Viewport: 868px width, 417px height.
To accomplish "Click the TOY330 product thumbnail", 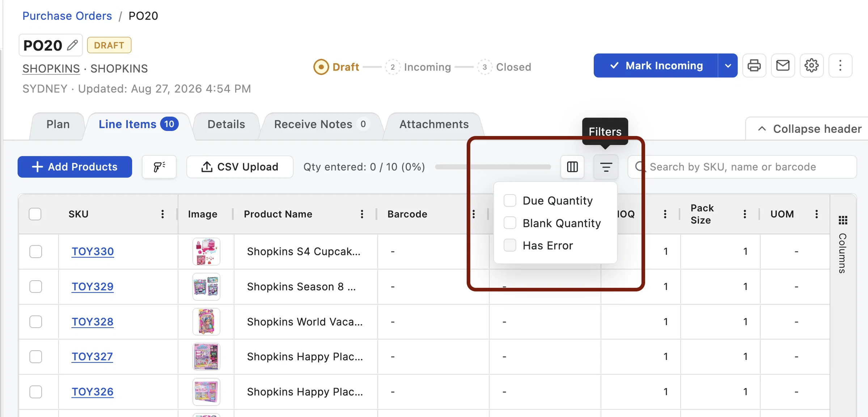I will (x=206, y=251).
